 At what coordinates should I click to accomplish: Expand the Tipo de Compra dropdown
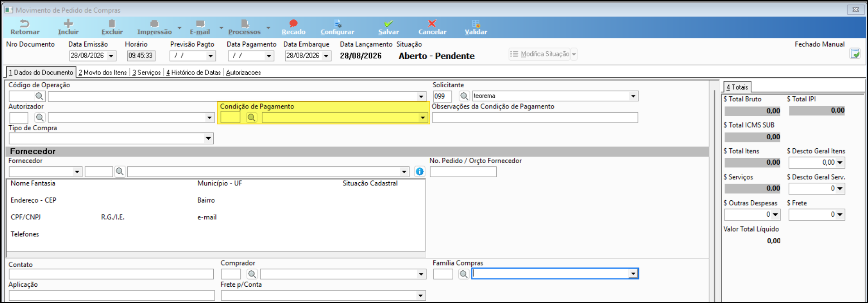208,138
